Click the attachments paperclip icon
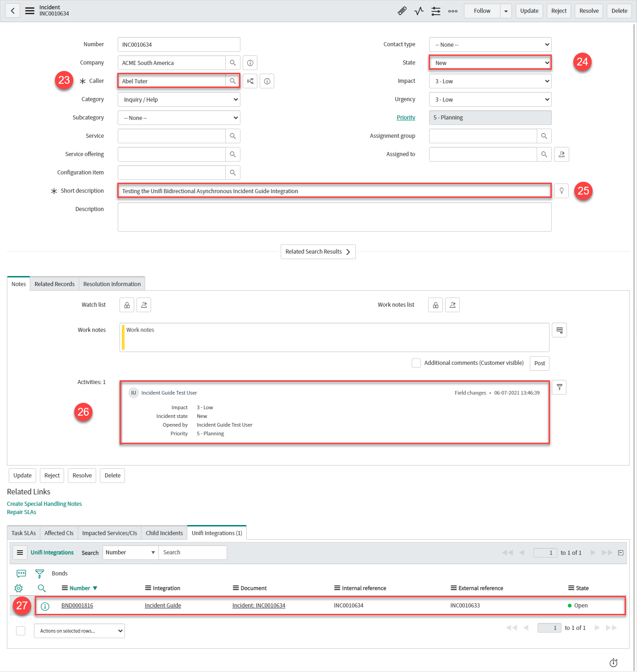This screenshot has height=672, width=637. click(x=402, y=11)
